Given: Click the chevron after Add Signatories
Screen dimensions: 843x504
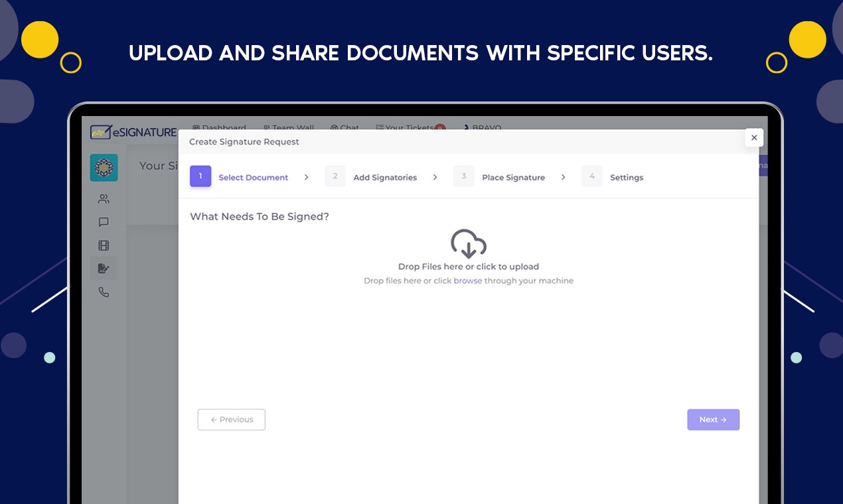Looking at the screenshot, I should point(435,177).
